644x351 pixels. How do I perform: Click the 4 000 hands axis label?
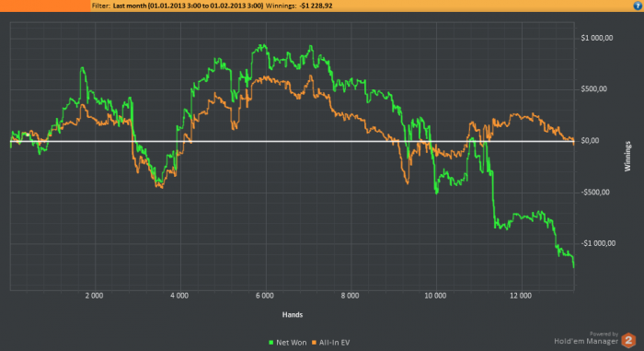pyautogui.click(x=179, y=296)
